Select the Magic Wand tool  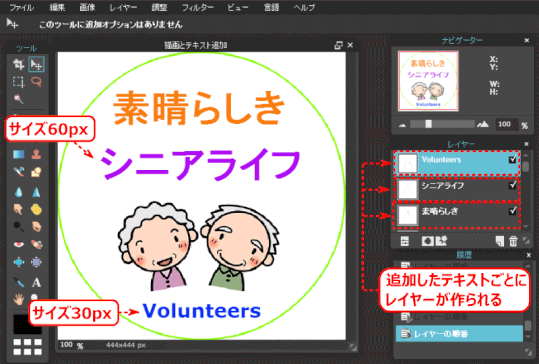[18, 99]
